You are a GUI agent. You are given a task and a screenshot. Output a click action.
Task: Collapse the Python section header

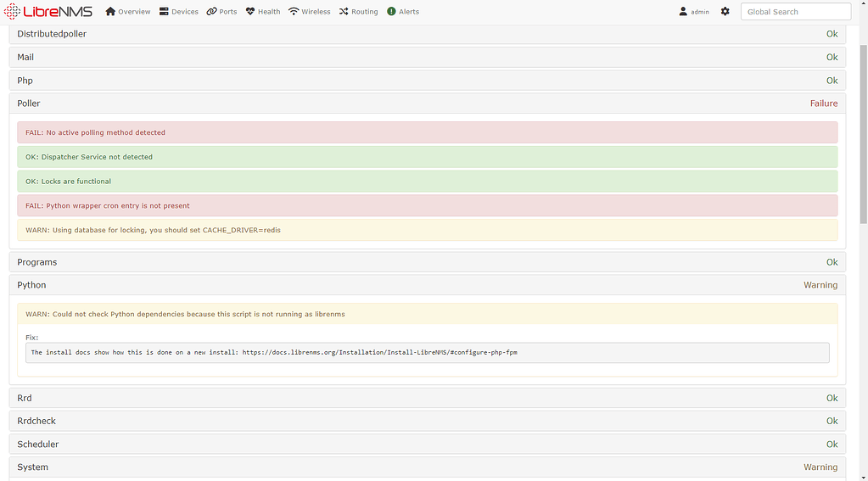pyautogui.click(x=428, y=285)
